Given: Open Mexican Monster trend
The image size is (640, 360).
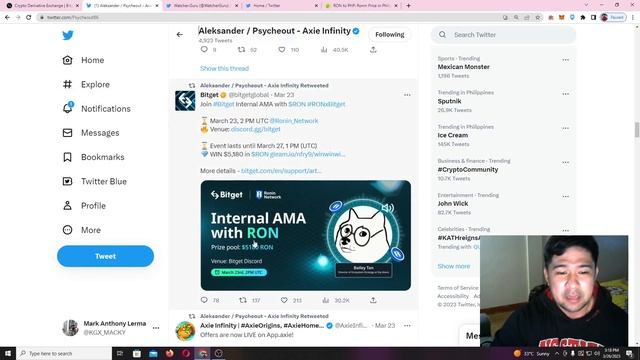Looking at the screenshot, I should [463, 67].
